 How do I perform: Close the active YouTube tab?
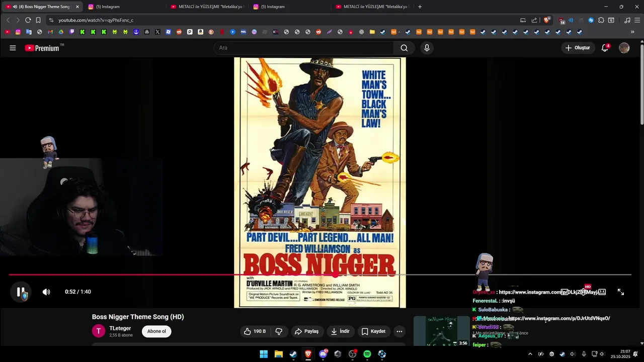[77, 7]
